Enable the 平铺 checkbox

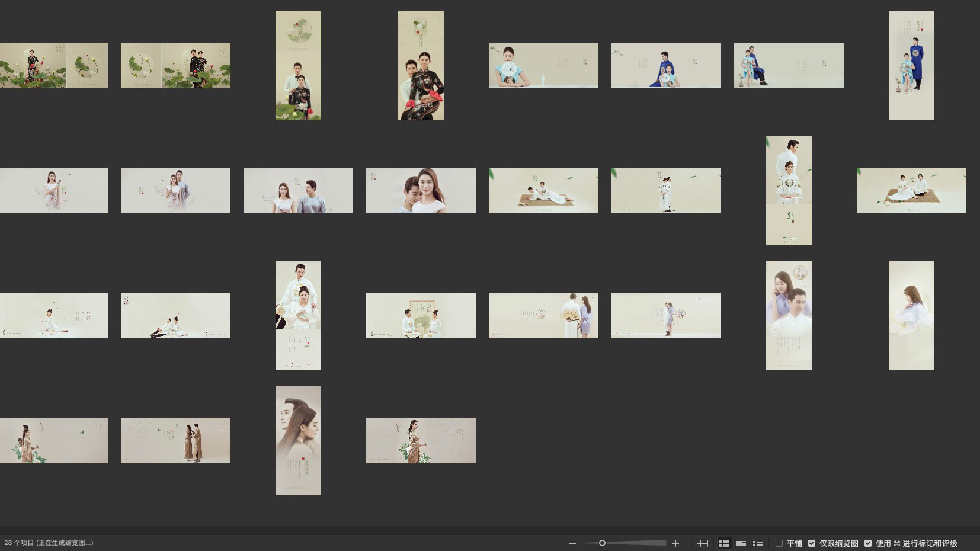point(779,543)
